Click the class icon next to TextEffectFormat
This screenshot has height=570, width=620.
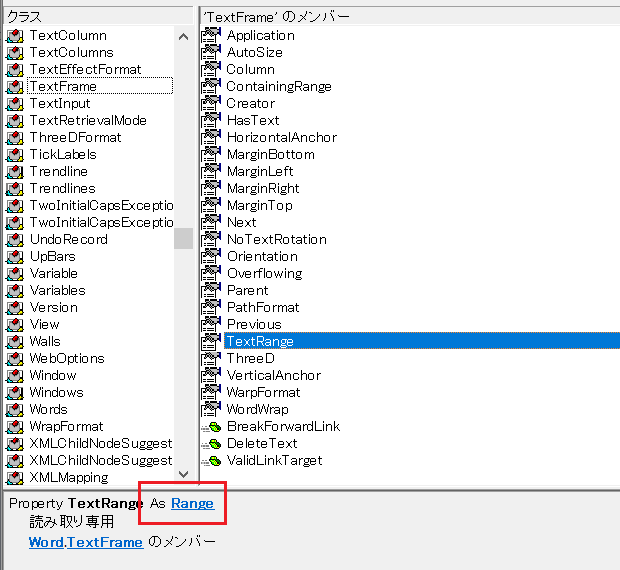tap(15, 70)
